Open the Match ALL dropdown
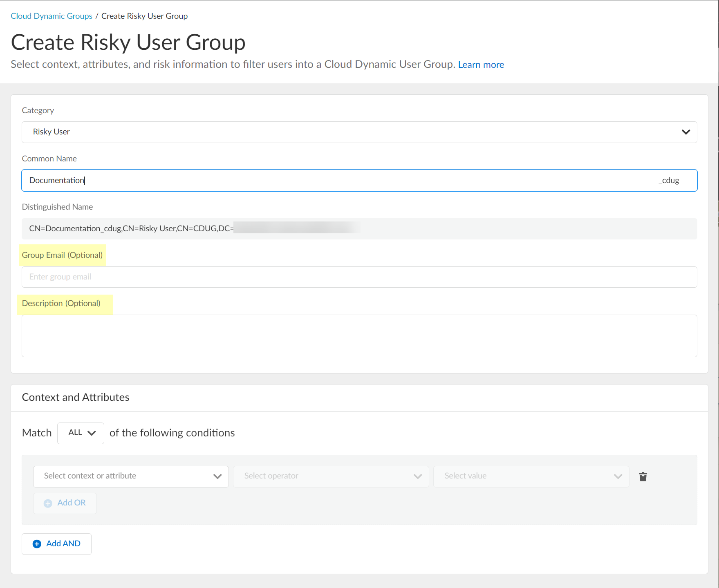Viewport: 719px width, 588px height. coord(81,433)
